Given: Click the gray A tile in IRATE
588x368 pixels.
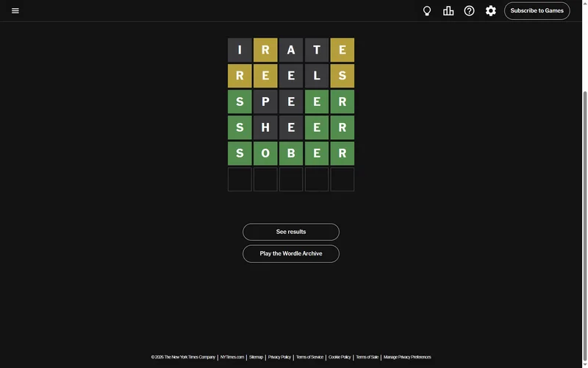Looking at the screenshot, I should click(291, 50).
